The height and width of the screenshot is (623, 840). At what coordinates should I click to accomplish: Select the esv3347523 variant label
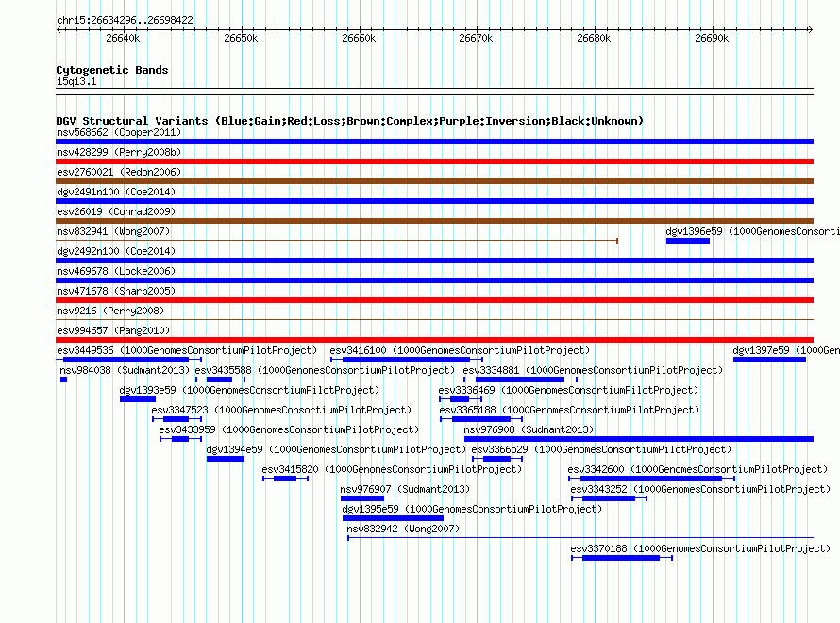tap(281, 410)
